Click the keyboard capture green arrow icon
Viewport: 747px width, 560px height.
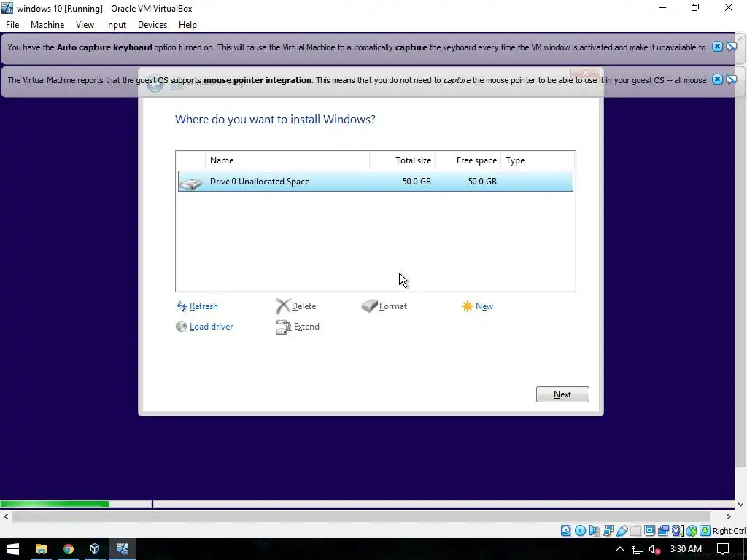pyautogui.click(x=705, y=531)
